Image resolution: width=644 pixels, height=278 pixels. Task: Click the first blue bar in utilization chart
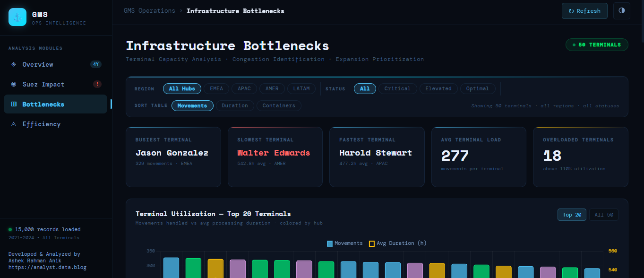click(x=171, y=267)
